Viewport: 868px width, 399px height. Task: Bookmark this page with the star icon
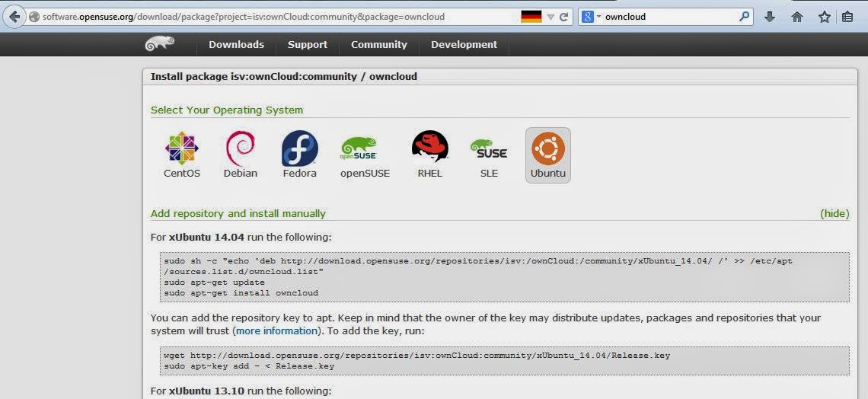tap(825, 17)
